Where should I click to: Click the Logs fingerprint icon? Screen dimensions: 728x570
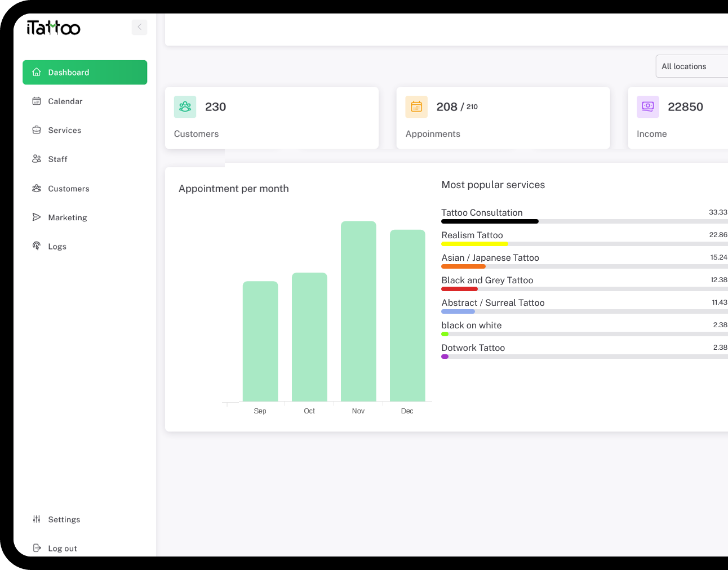[37, 246]
